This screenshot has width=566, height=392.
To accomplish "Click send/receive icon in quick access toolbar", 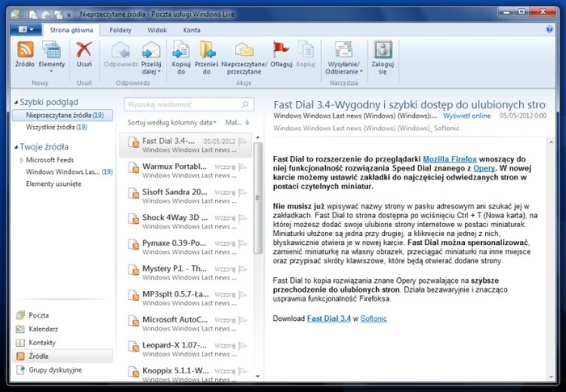I will pos(57,15).
